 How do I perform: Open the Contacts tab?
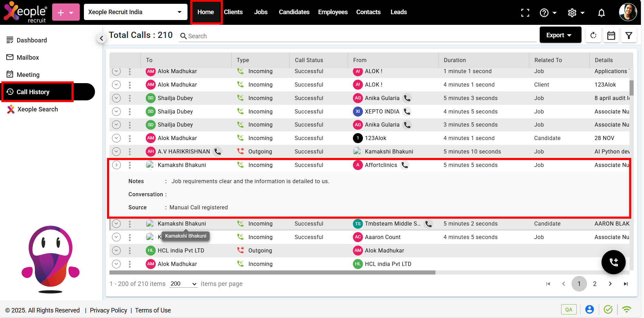coord(368,12)
